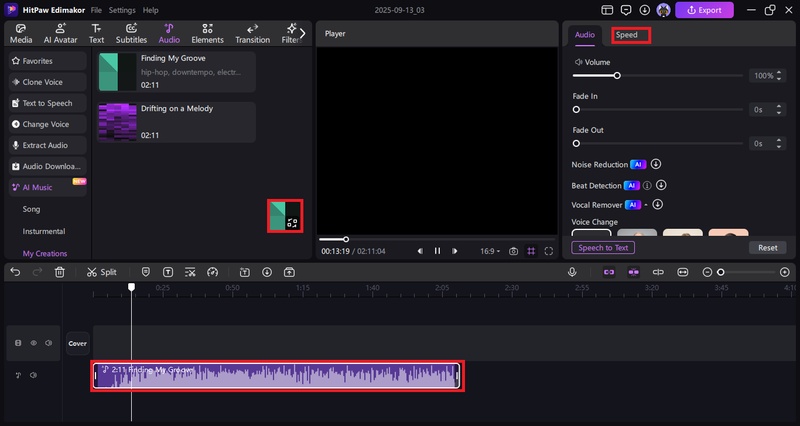The height and width of the screenshot is (426, 800).
Task: Expand more tabs with the right chevron
Action: tap(302, 33)
